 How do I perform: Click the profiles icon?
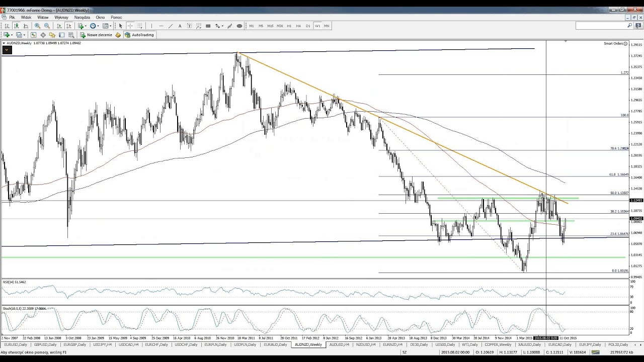coord(19,35)
